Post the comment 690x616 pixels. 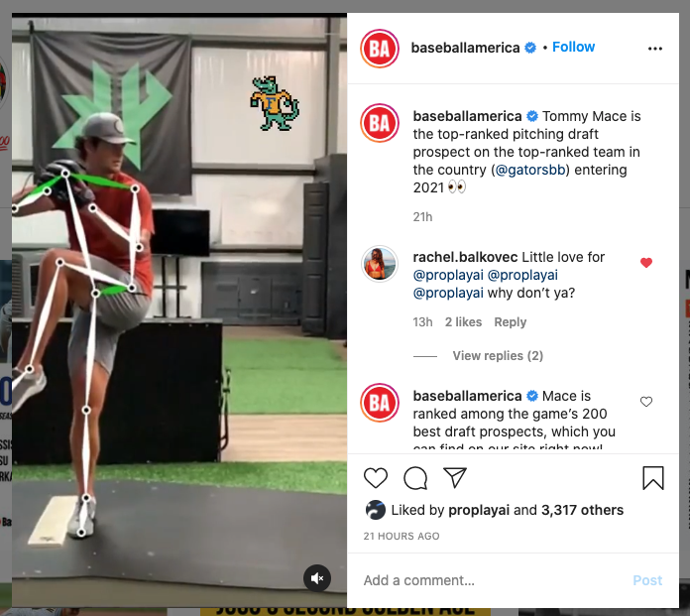(647, 580)
